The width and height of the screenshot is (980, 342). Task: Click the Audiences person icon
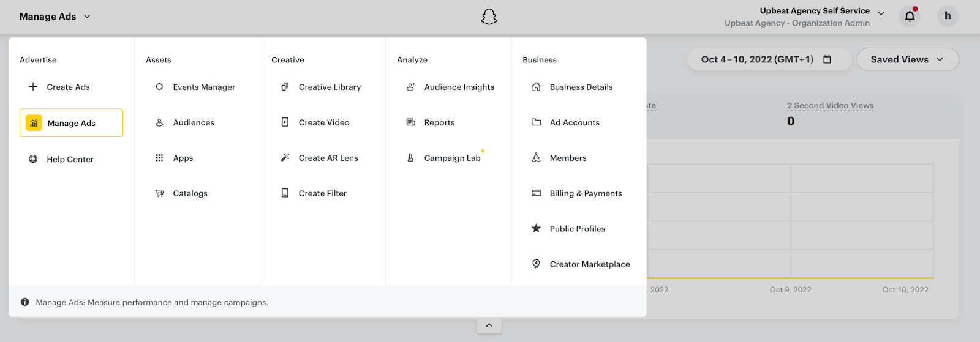tap(159, 122)
